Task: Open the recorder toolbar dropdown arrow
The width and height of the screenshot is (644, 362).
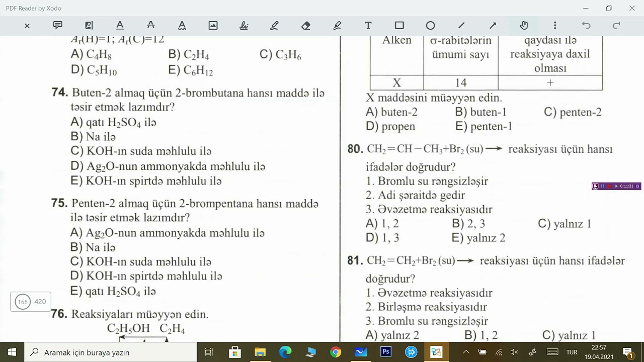Action: pyautogui.click(x=637, y=186)
